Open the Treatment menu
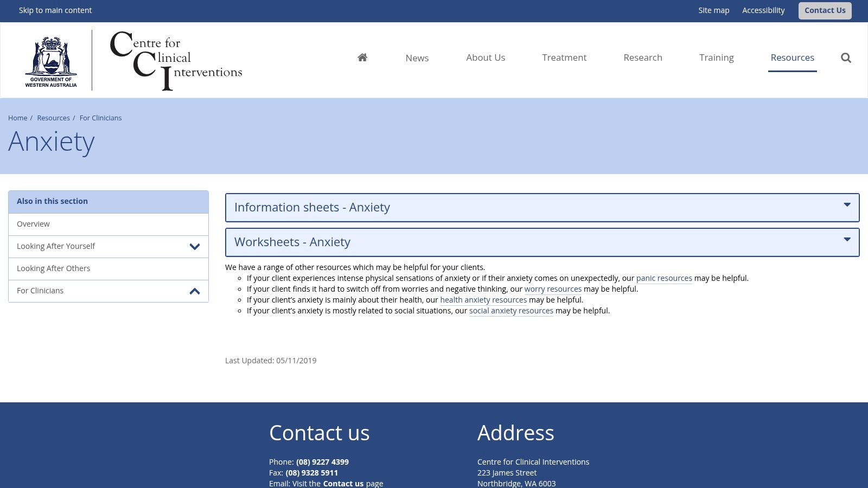The width and height of the screenshot is (868, 488). pos(564,57)
